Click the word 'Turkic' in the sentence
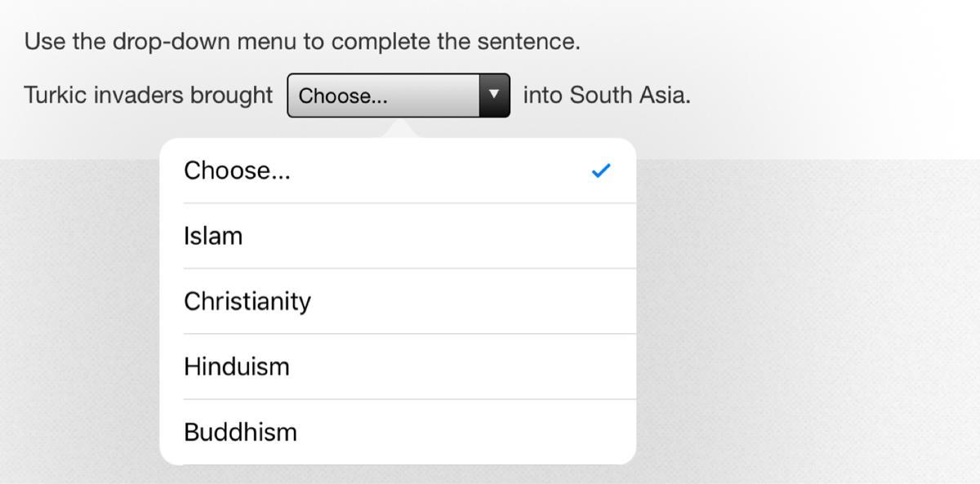Viewport: 980px width, 484px height. [56, 95]
